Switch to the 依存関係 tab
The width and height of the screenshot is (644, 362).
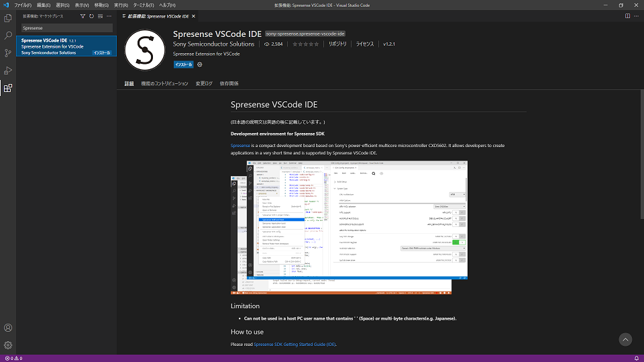pyautogui.click(x=229, y=83)
